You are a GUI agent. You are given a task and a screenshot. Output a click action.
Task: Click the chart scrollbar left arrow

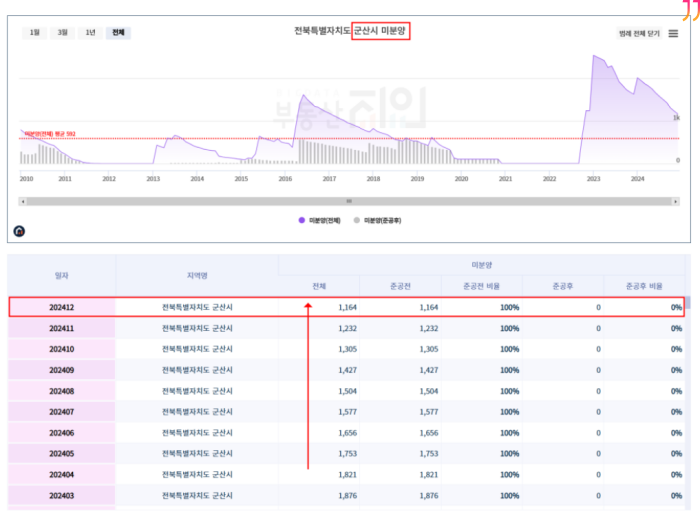[23, 201]
